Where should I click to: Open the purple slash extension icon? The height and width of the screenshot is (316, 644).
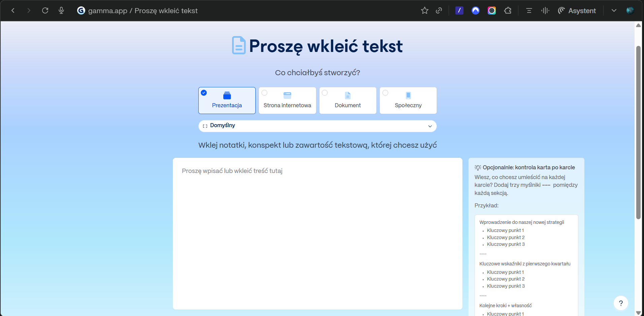(x=459, y=10)
